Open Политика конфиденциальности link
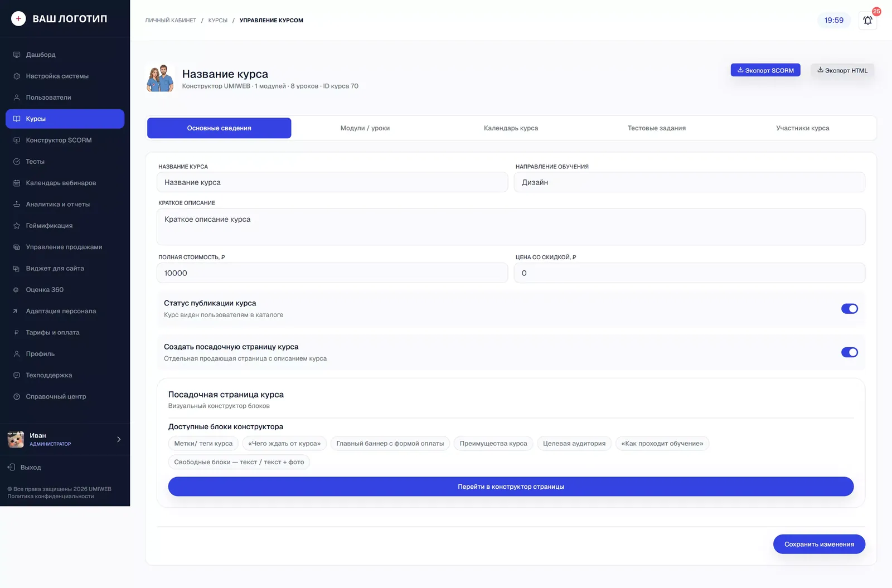This screenshot has width=892, height=588. click(x=51, y=497)
